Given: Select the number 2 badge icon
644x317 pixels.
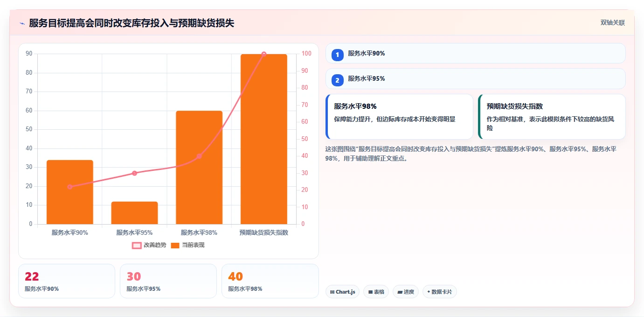Looking at the screenshot, I should coord(338,80).
